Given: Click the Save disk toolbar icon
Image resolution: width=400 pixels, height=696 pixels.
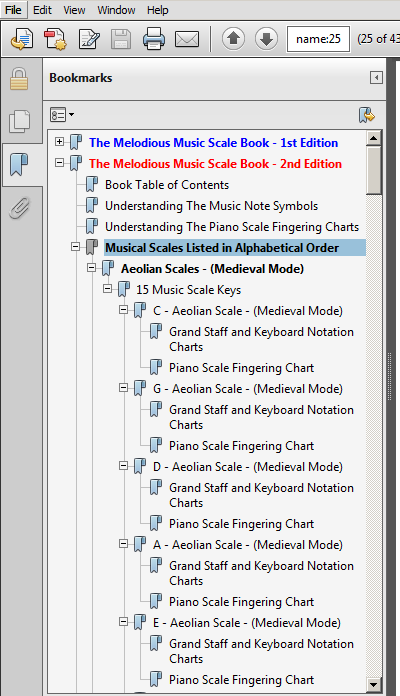Looking at the screenshot, I should 121,39.
